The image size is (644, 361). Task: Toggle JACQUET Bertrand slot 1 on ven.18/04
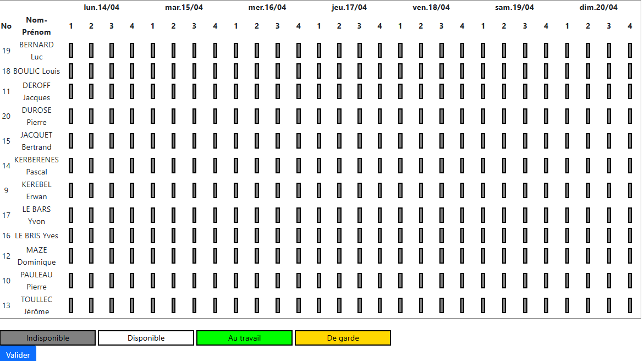click(400, 141)
